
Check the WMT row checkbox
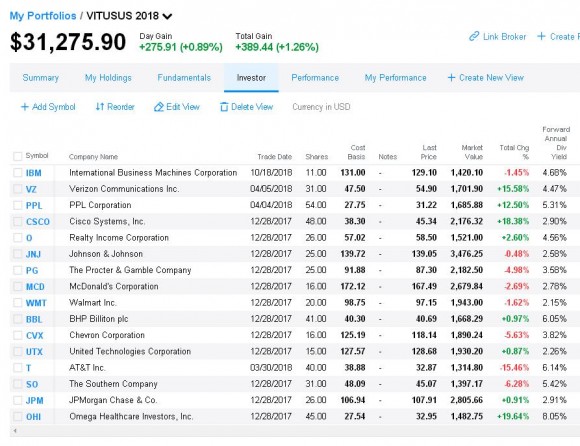17,303
